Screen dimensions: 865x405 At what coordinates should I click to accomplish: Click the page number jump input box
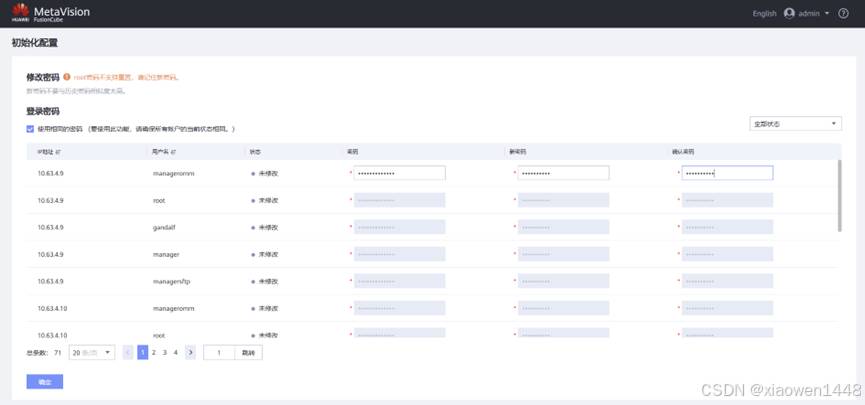tap(218, 353)
